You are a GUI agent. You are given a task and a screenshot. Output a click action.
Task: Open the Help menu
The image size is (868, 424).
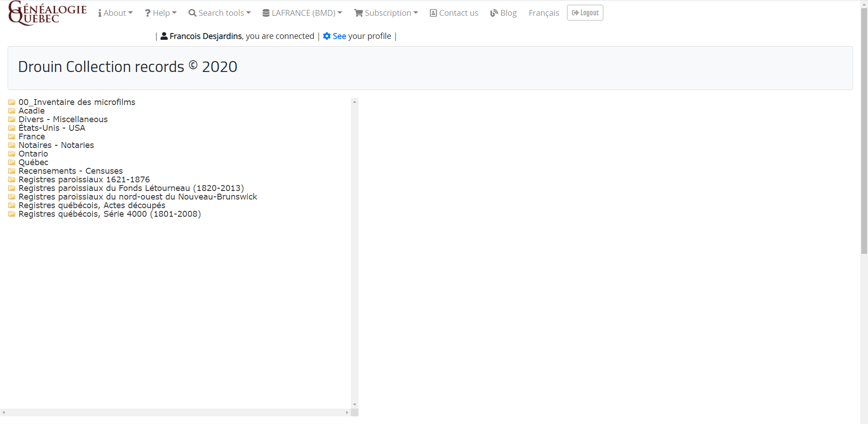click(160, 13)
